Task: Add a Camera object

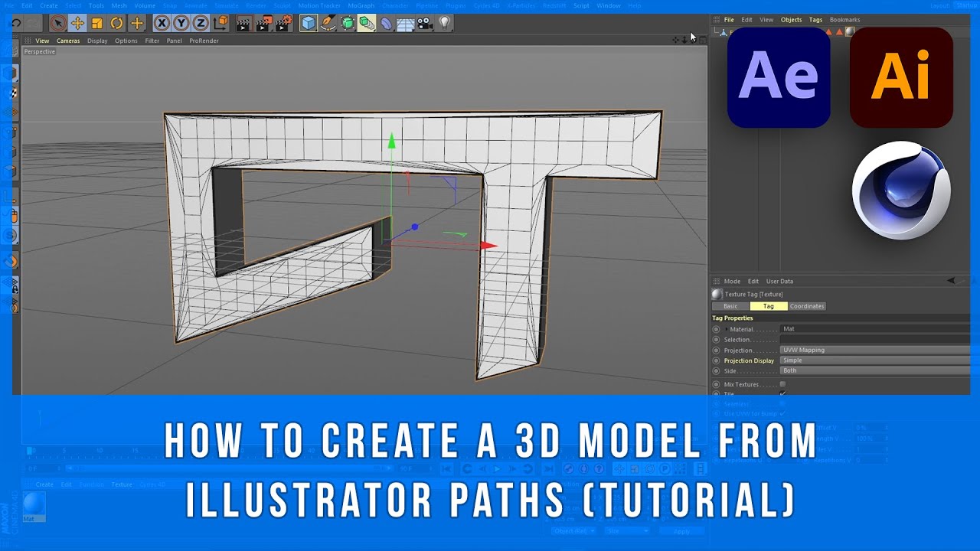Action: [x=426, y=23]
